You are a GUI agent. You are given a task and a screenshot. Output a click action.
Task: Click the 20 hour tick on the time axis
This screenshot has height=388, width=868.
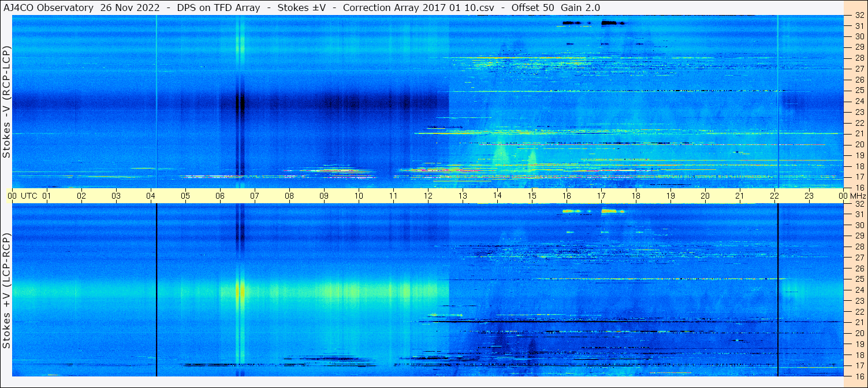pyautogui.click(x=705, y=196)
